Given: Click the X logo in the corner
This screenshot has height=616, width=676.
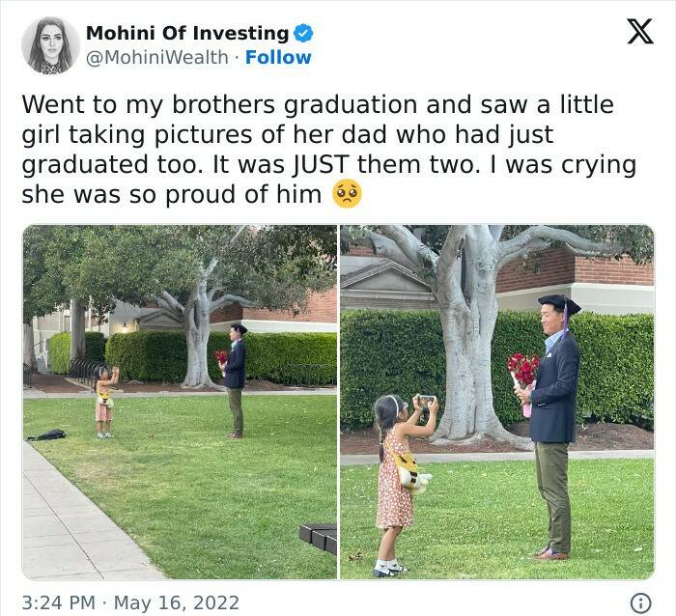Looking at the screenshot, I should pos(639,32).
